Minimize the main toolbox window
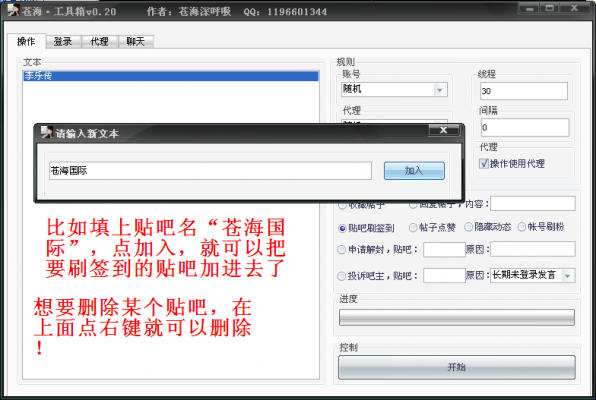Screen dimensions: 596x400 click(530, 8)
